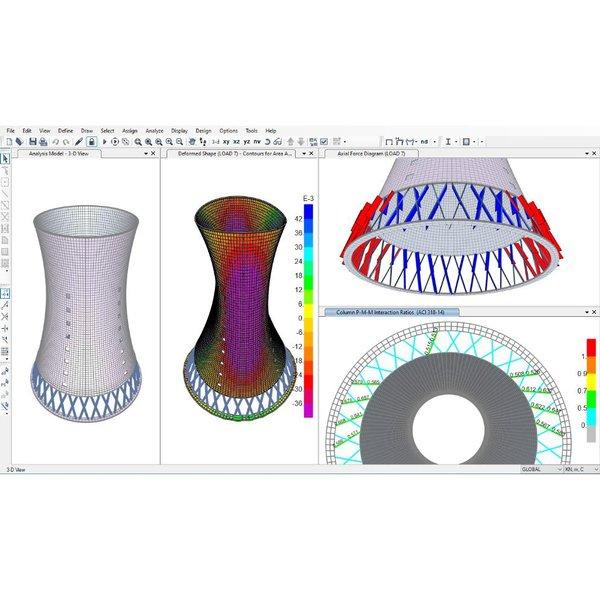This screenshot has width=600, height=600.
Task: Click the red swatch of interaction ratio legend
Action: pos(591,347)
